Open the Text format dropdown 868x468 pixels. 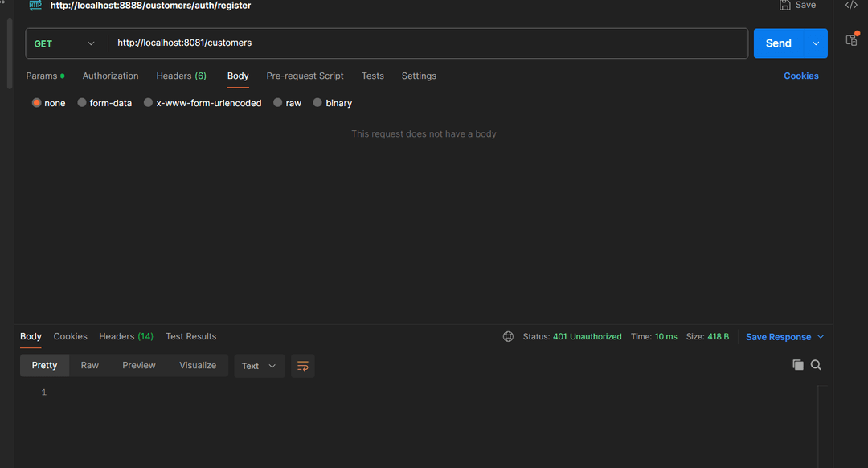click(x=259, y=366)
